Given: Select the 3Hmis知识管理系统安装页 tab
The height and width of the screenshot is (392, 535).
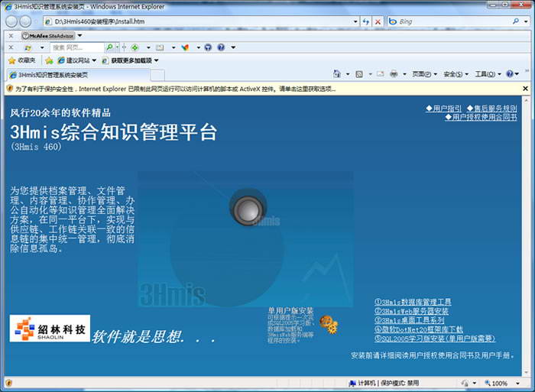Looking at the screenshot, I should coord(78,75).
